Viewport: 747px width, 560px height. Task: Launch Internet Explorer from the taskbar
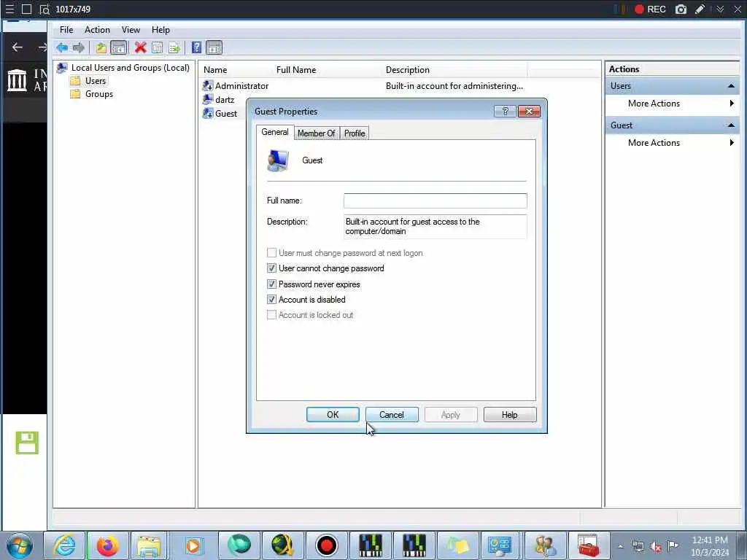click(x=64, y=545)
